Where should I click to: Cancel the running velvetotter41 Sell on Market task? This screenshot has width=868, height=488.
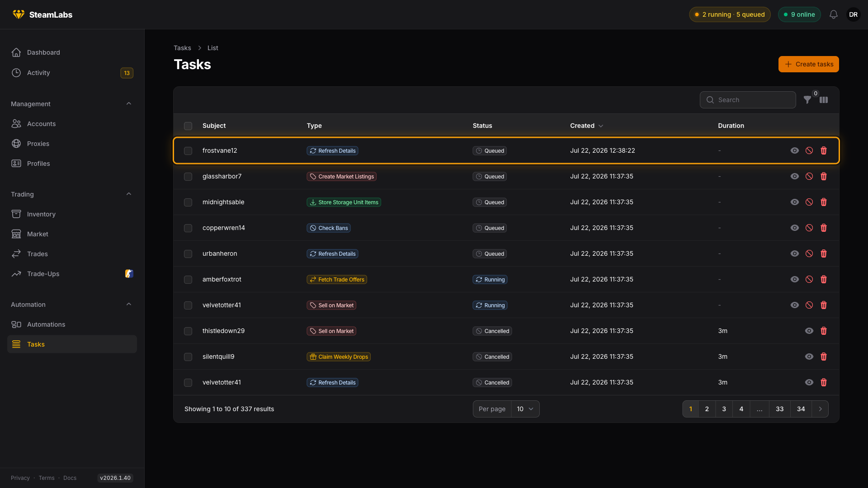809,305
